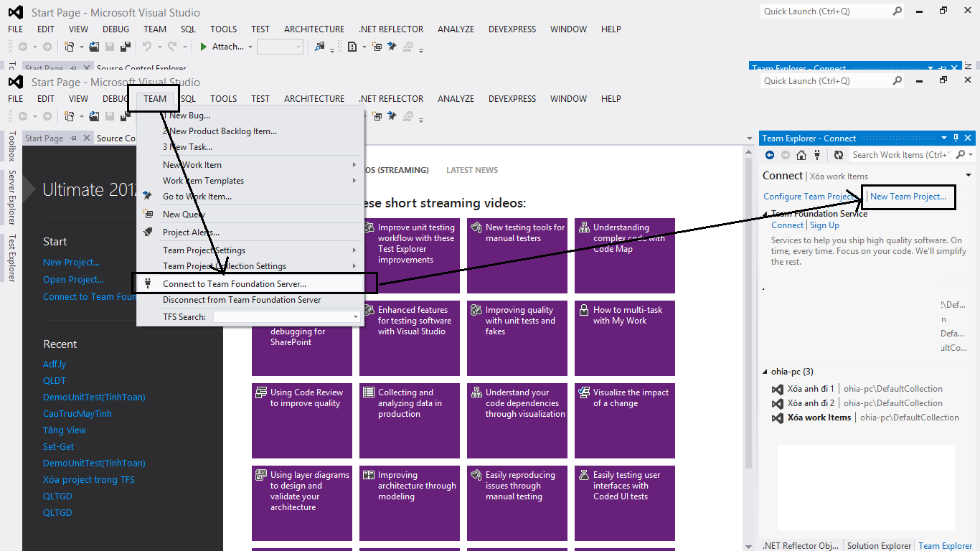Click the Team Explorer back arrow
This screenshot has height=551, width=980.
pyautogui.click(x=770, y=155)
